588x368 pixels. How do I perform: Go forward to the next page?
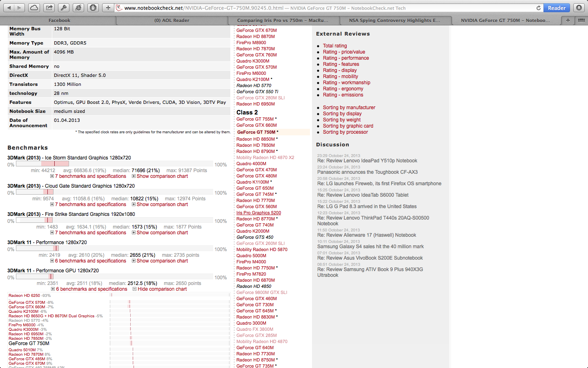20,8
